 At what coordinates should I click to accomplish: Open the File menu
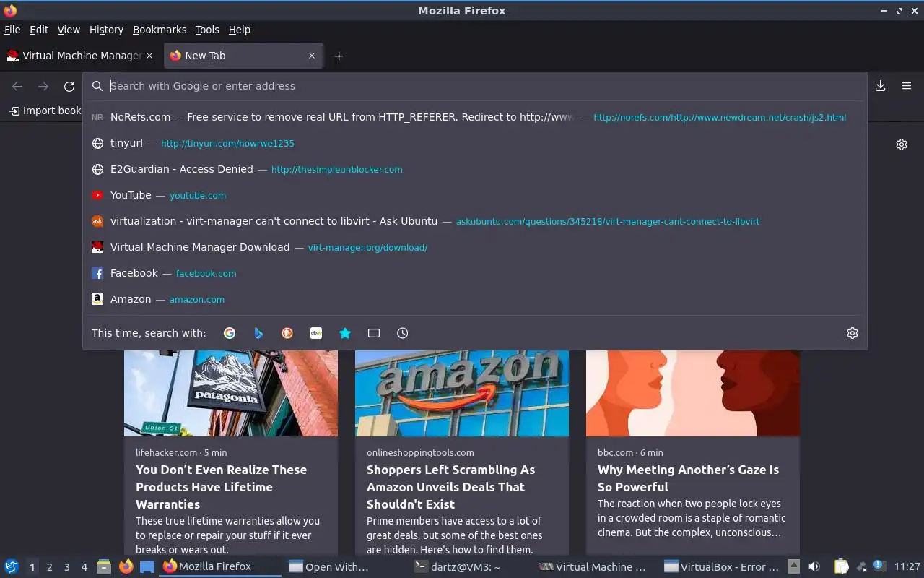pos(12,30)
